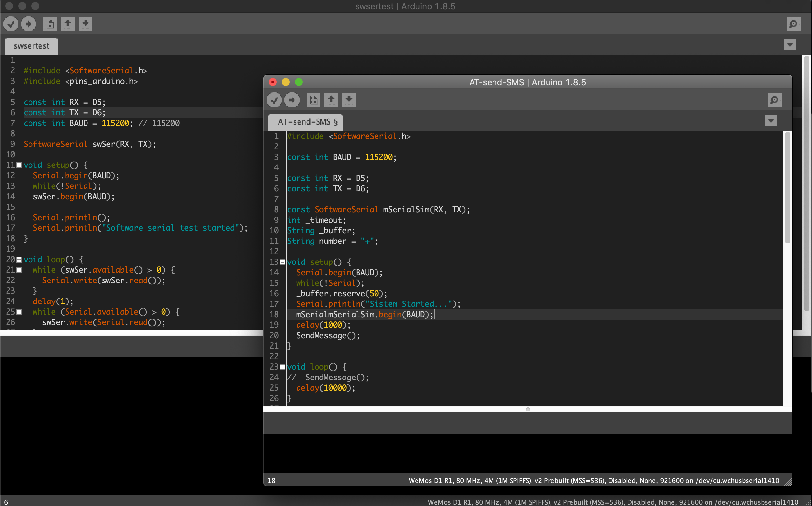Click 'mSerialmSerialSim.begin(BAUD);' line 18

click(x=365, y=315)
